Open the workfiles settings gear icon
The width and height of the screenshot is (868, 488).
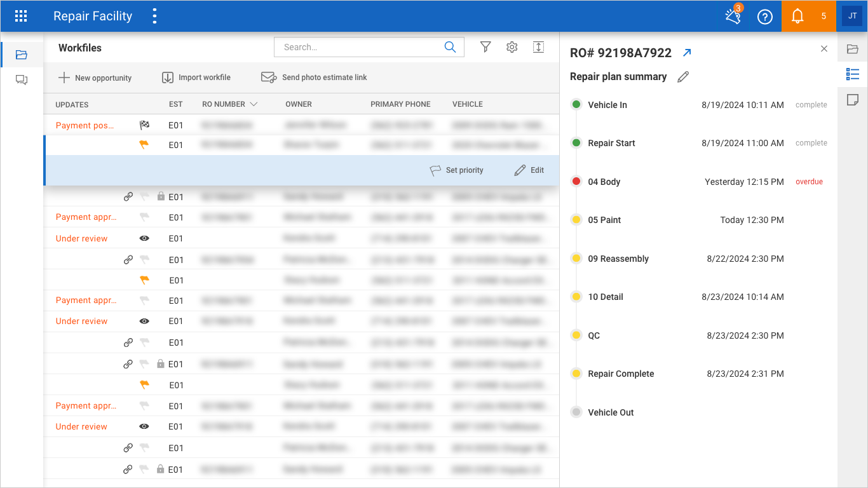coord(512,47)
